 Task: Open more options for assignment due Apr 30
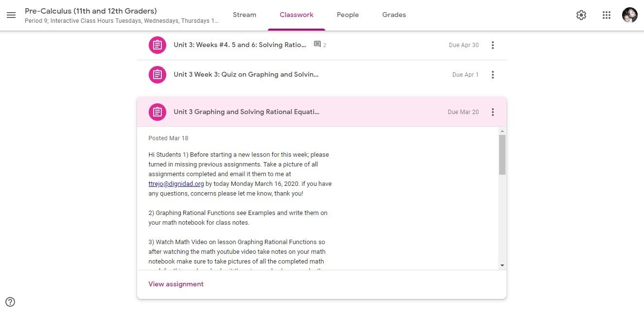pos(492,45)
